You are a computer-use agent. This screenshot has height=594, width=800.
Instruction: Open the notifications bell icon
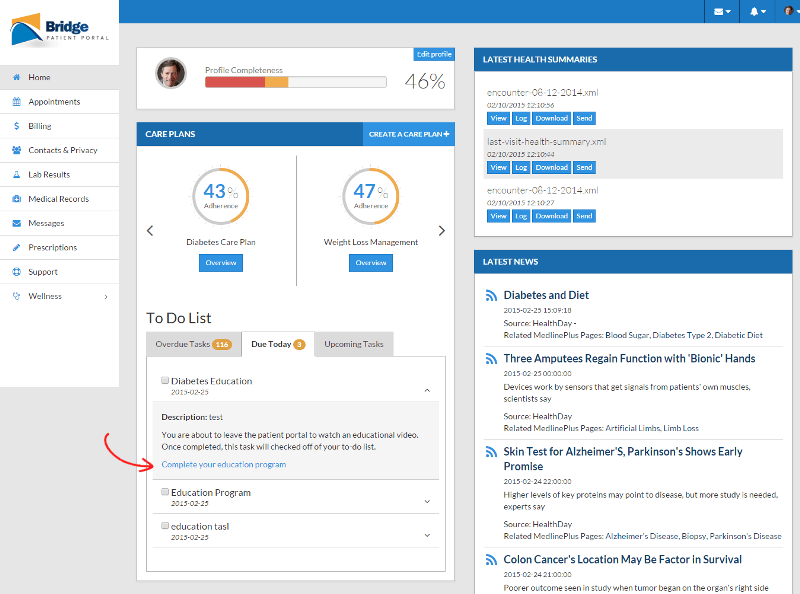coord(756,11)
